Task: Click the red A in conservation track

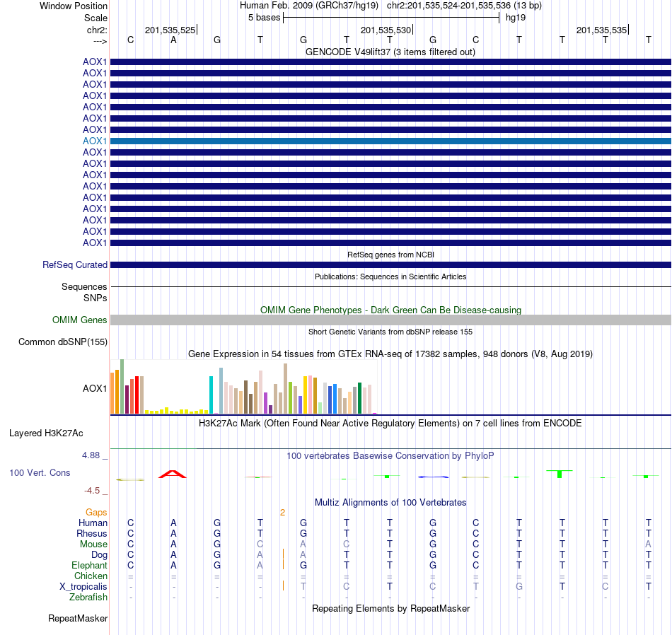Action: (x=173, y=474)
